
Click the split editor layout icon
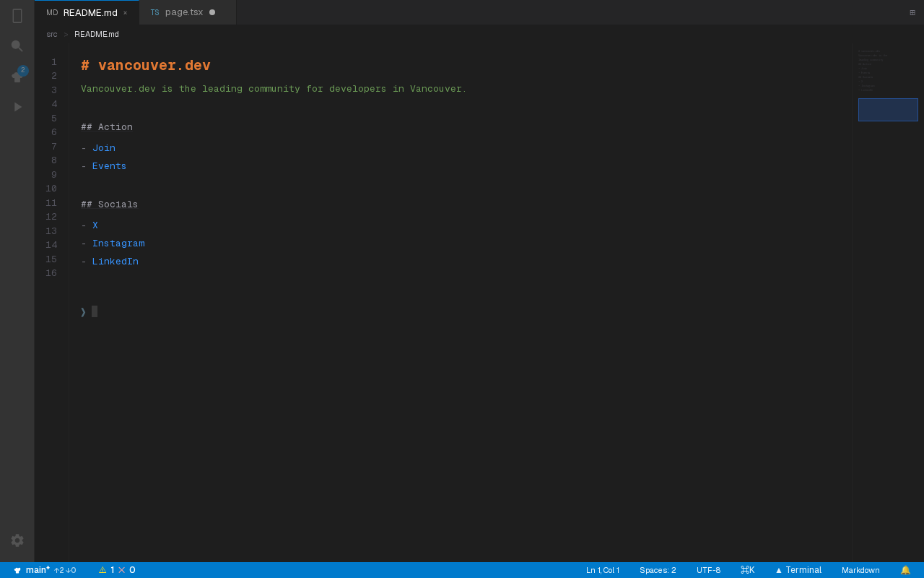(x=912, y=12)
